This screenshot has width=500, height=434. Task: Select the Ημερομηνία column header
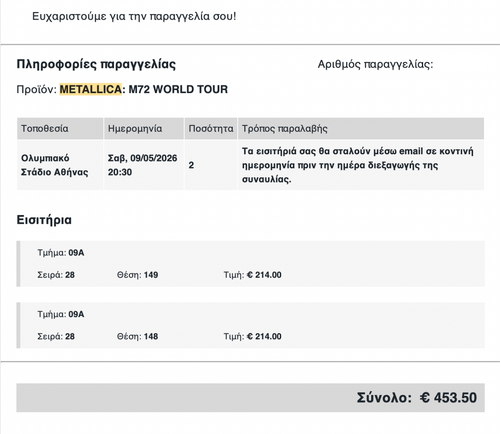click(144, 128)
